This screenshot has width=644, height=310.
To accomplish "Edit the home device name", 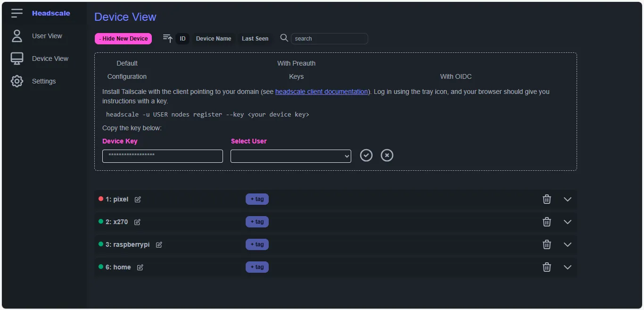I will (x=140, y=268).
